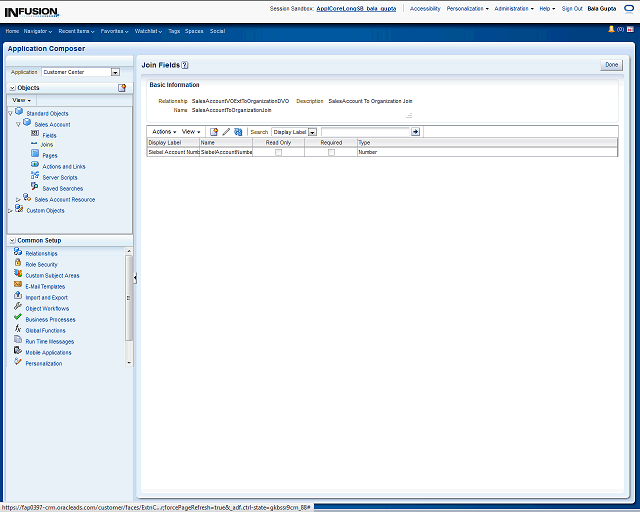Click into the Search text field
The height and width of the screenshot is (512, 640).
(x=365, y=132)
